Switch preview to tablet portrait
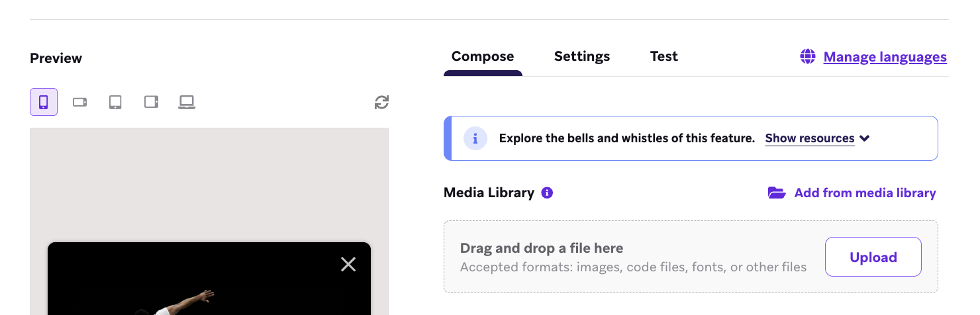Viewport: 980px width, 315px height. pyautogui.click(x=115, y=102)
